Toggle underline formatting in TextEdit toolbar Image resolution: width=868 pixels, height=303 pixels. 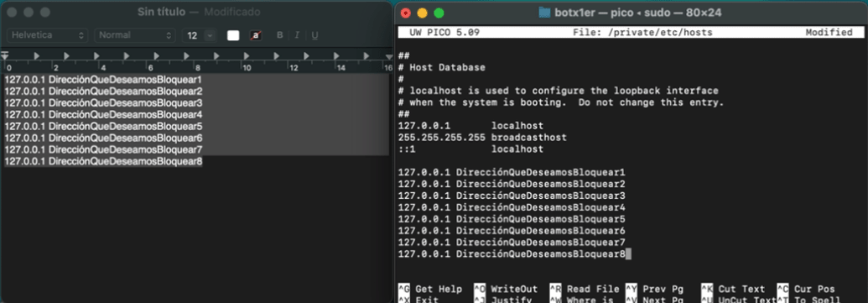point(314,35)
